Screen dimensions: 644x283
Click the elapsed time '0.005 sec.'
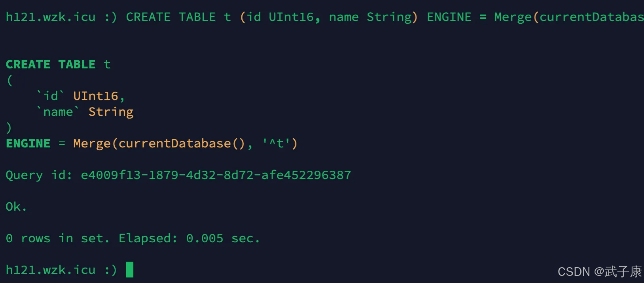[223, 238]
